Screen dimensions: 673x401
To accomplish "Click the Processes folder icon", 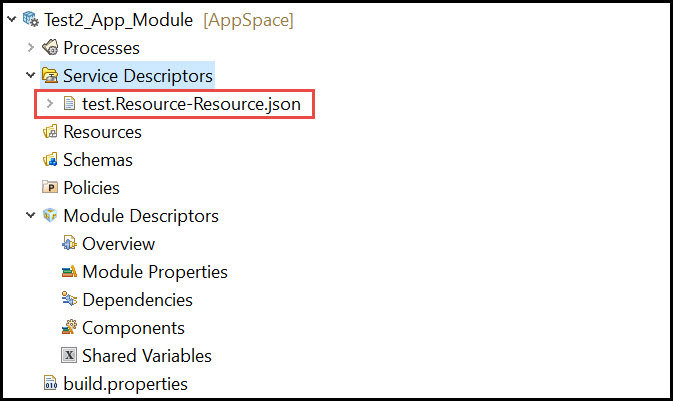I will 50,47.
